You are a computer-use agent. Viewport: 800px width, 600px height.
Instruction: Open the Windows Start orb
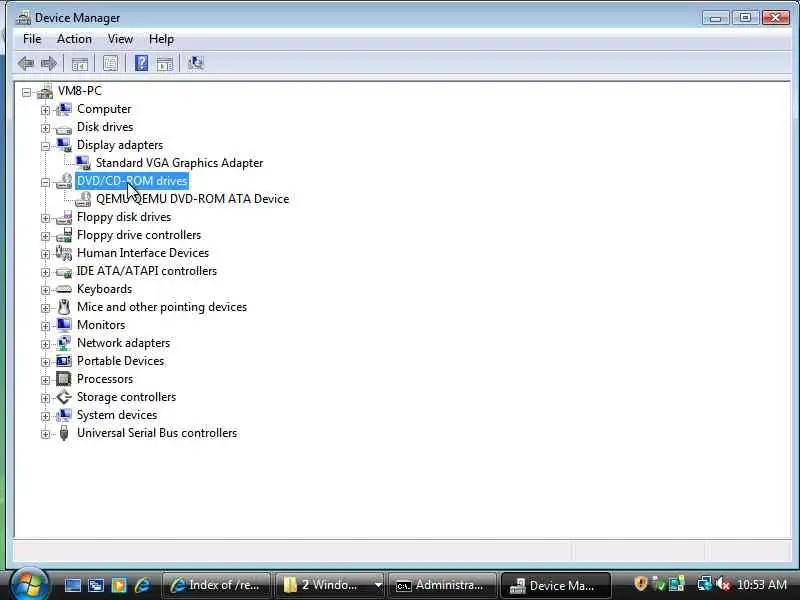tap(29, 584)
